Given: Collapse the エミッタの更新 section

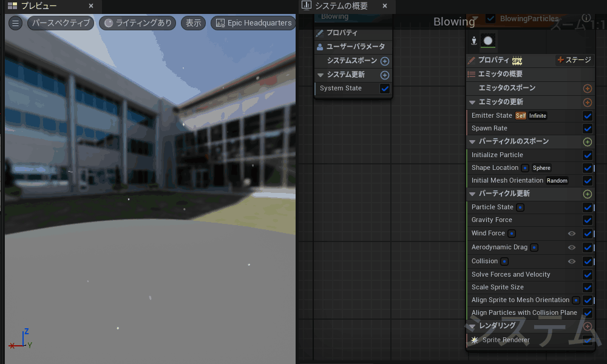Looking at the screenshot, I should coord(472,102).
